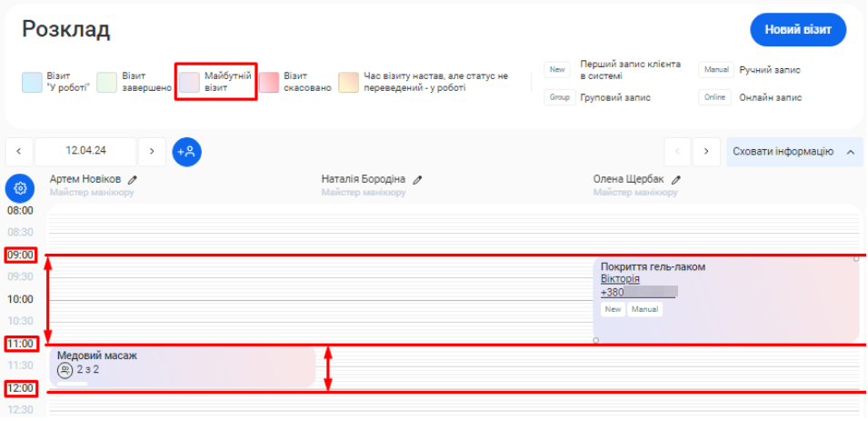Click group icon in Медовий масаж visit
The image size is (868, 421).
[x=65, y=370]
